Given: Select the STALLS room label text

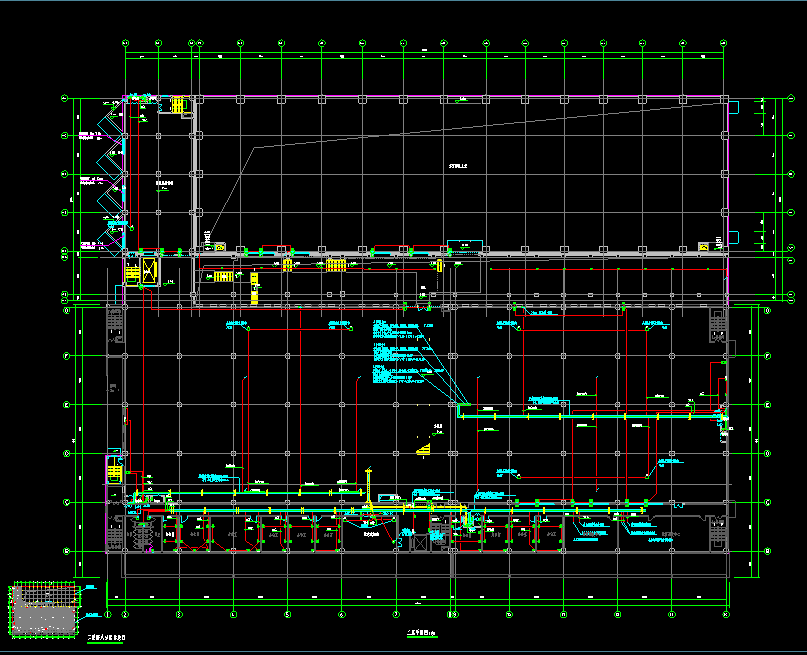Looking at the screenshot, I should (x=459, y=165).
